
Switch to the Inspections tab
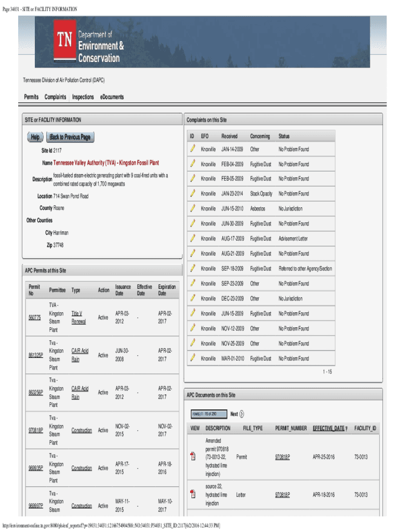[x=83, y=97]
